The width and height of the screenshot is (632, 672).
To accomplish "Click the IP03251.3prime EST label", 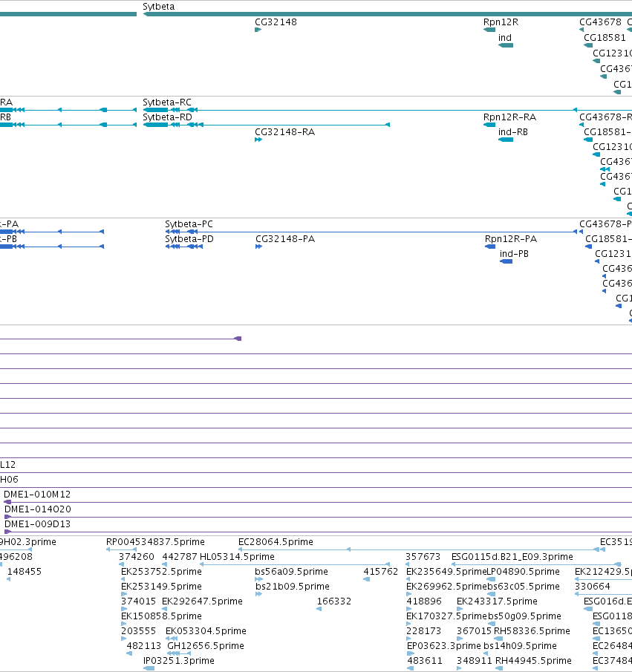I will tap(179, 661).
